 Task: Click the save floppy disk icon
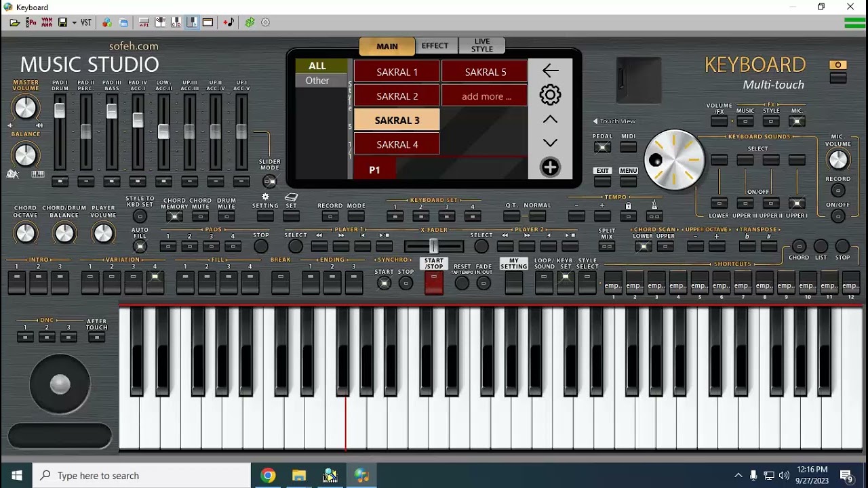tap(63, 22)
